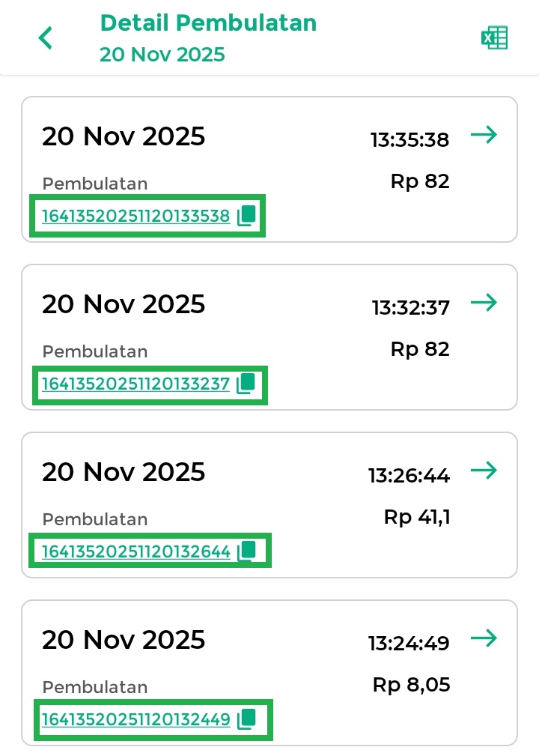Select the Rp 41,1 amount
539x756 pixels.
tap(416, 517)
